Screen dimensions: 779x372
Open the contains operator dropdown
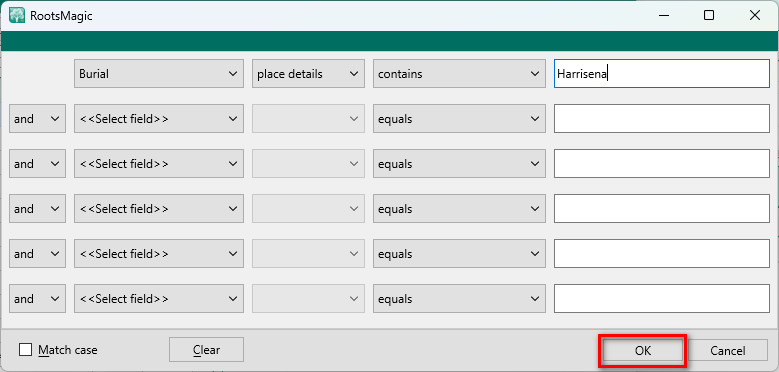[460, 74]
